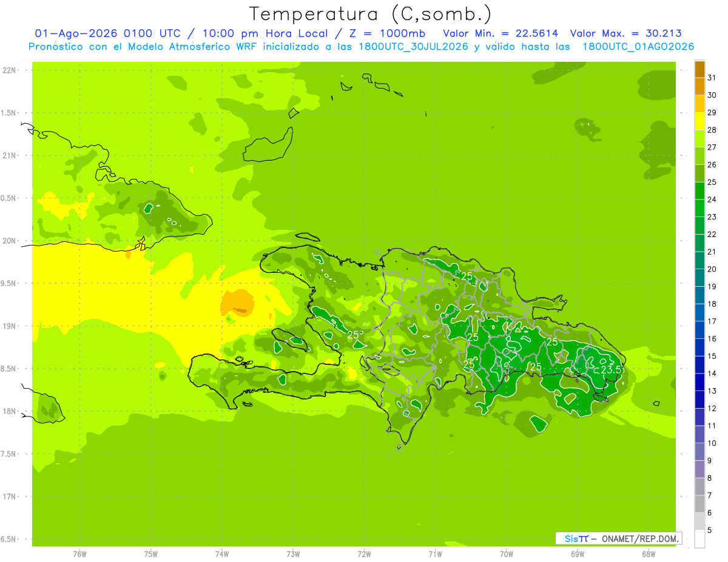Click the 68W longitude axis label

click(x=648, y=554)
